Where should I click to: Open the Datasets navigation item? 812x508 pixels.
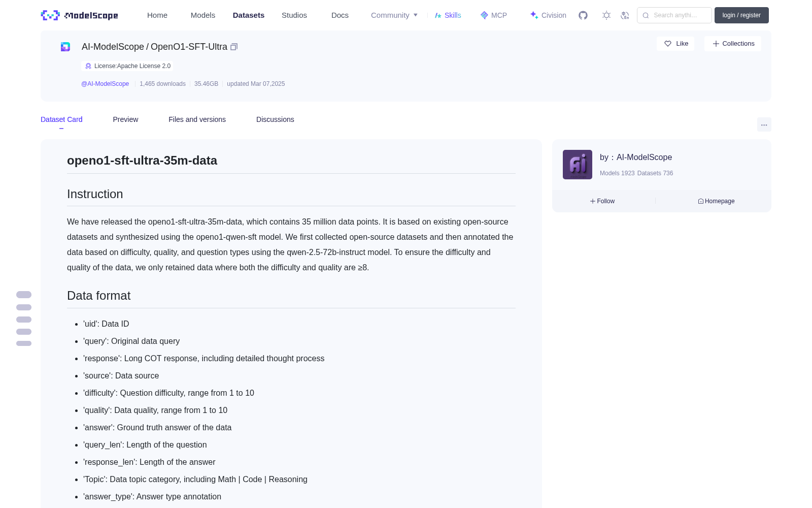click(x=249, y=15)
